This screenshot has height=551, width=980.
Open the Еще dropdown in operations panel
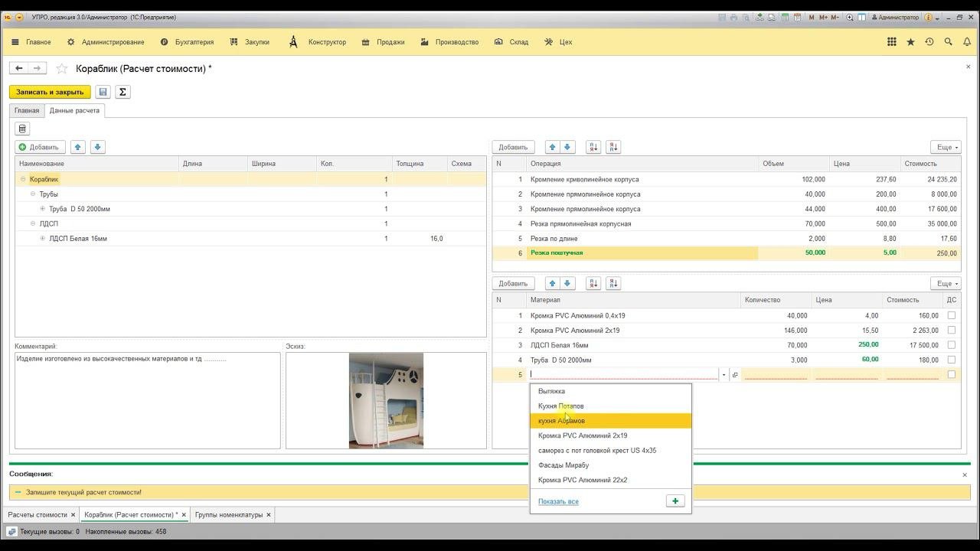pos(946,147)
